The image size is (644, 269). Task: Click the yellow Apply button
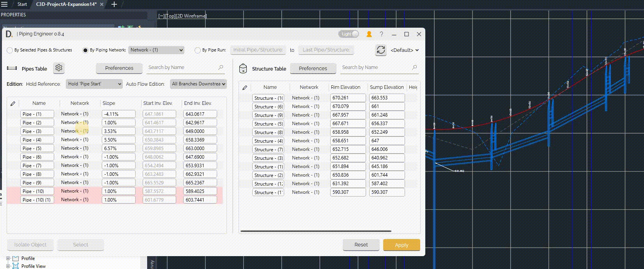402,245
